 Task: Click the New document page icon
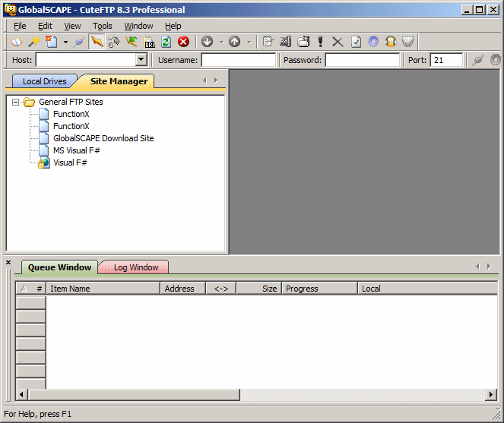(52, 42)
